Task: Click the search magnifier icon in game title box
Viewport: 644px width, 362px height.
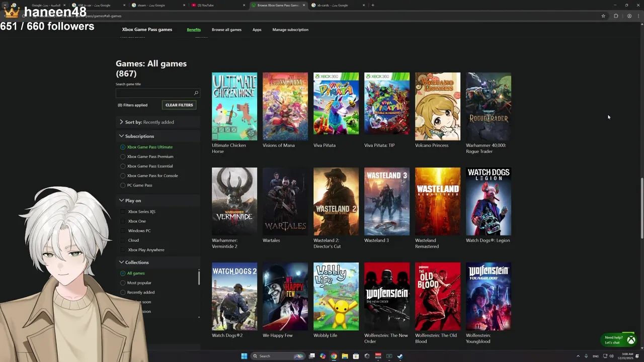Action: click(196, 93)
